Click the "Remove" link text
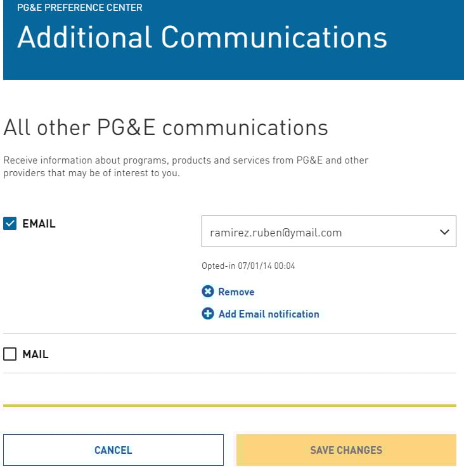 236,292
